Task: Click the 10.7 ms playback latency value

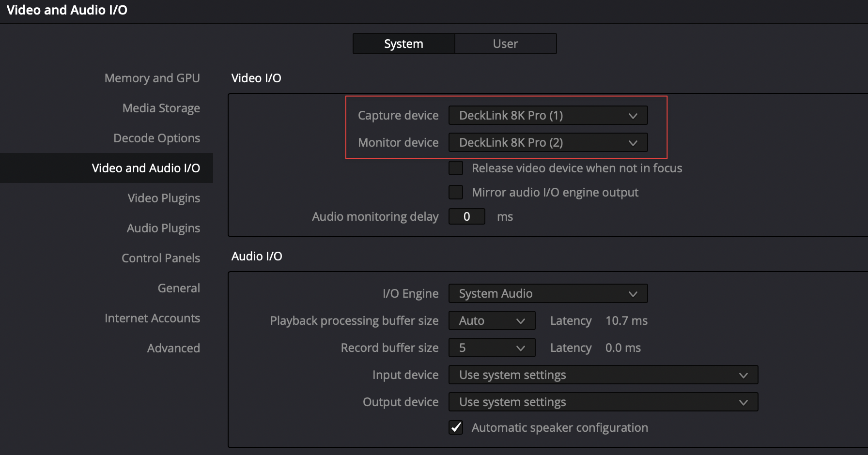Action: pos(626,320)
